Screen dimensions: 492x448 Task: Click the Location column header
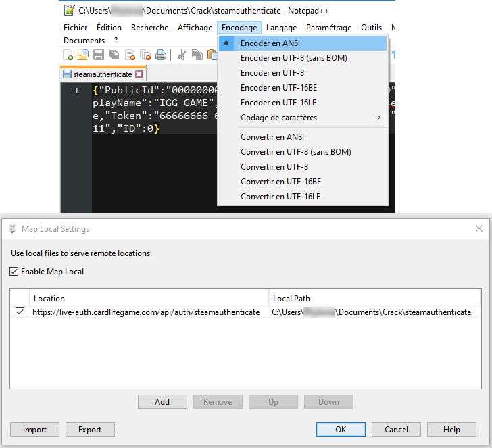tap(149, 299)
